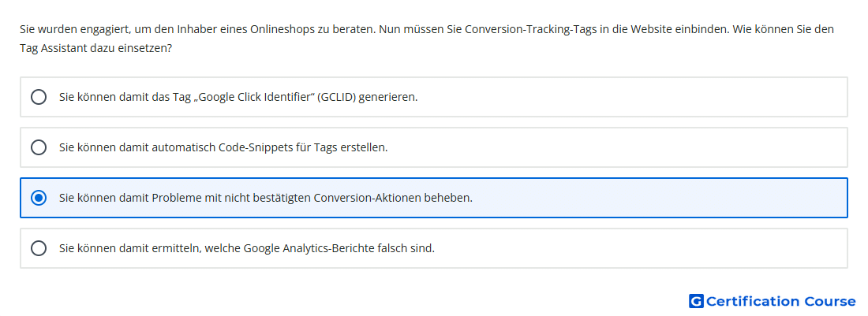Image resolution: width=868 pixels, height=316 pixels.
Task: Select the radio button for the GCLID answer
Action: (x=39, y=97)
